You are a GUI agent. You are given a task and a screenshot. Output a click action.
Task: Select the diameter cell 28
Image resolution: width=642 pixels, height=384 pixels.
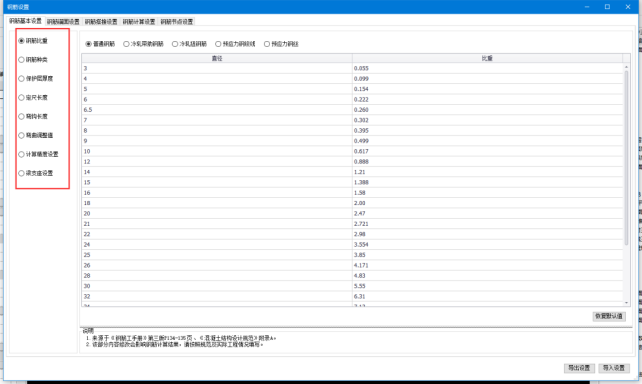(217, 276)
